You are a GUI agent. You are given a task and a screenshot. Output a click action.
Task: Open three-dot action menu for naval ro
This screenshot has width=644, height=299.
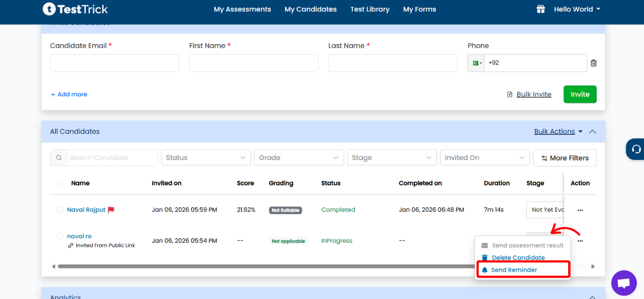(x=580, y=241)
